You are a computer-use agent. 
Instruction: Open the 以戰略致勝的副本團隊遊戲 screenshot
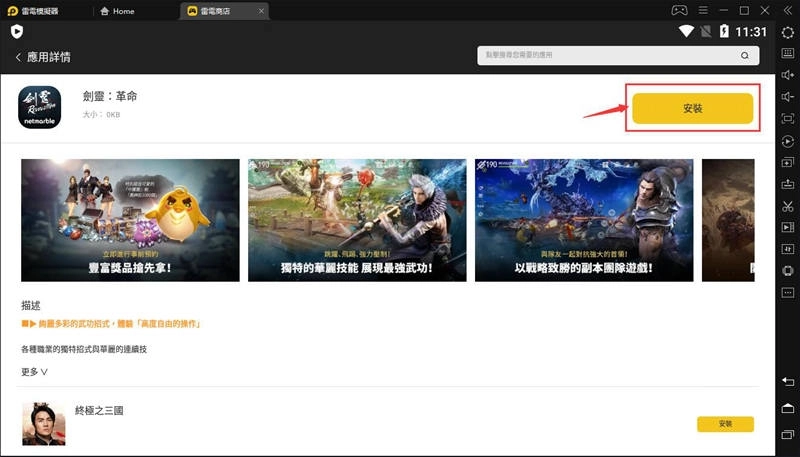(584, 220)
